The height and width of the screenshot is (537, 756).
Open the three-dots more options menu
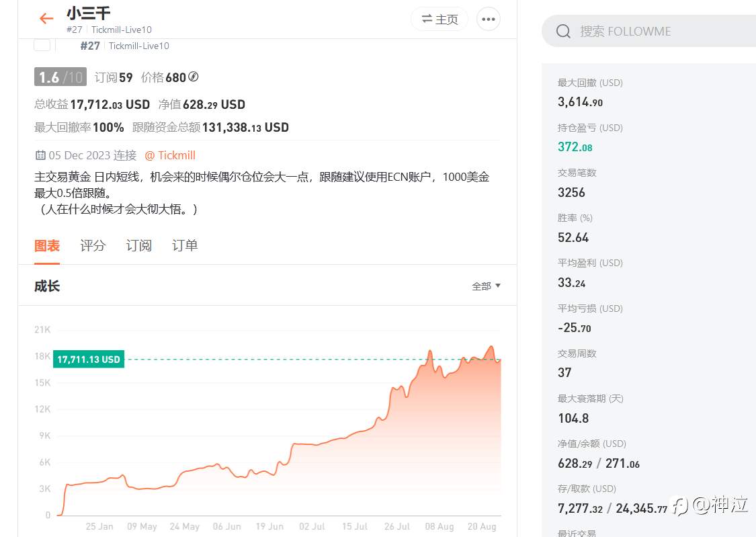coord(489,19)
